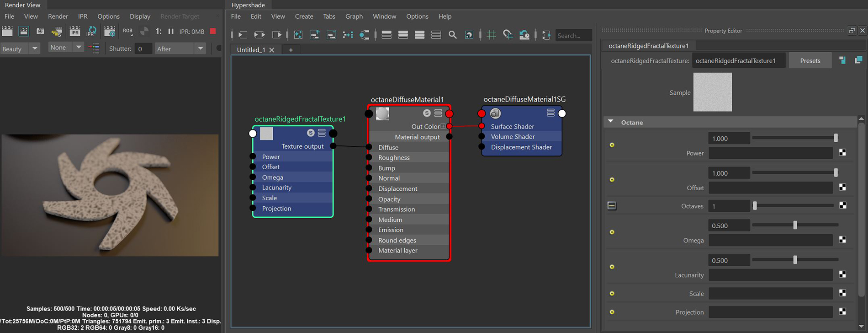Open render settings clapboard with gear icon
Image resolution: width=868 pixels, height=333 pixels.
point(110,31)
